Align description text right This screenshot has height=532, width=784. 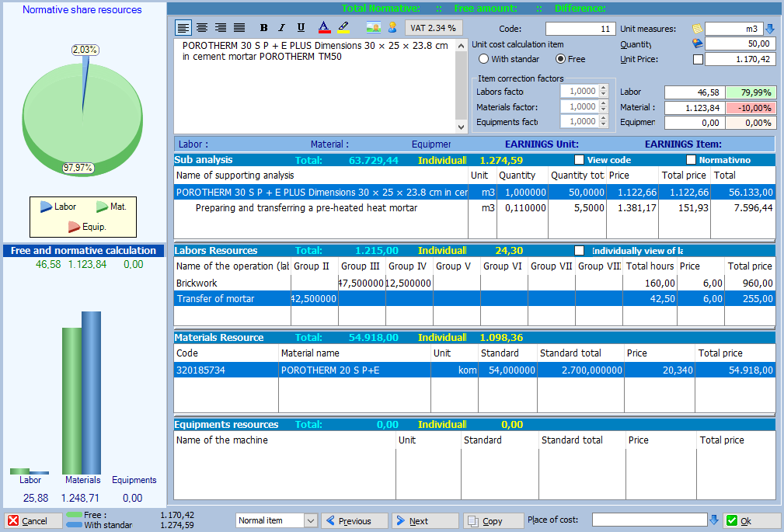coord(221,28)
